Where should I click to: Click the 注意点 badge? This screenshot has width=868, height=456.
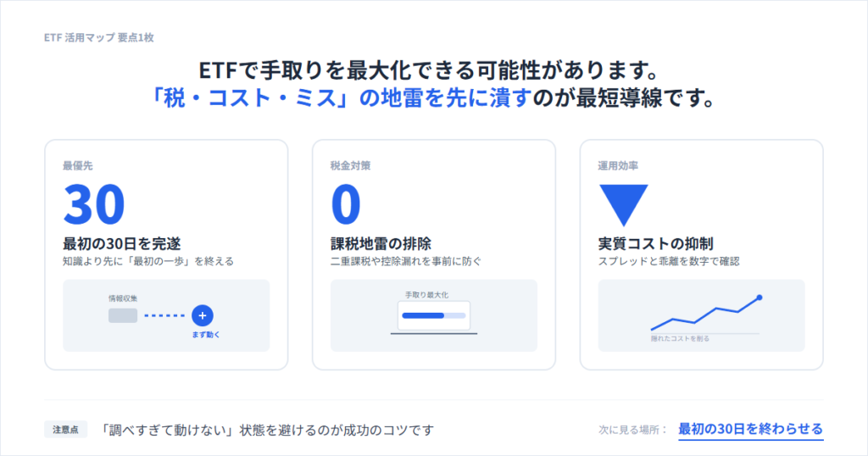point(66,430)
